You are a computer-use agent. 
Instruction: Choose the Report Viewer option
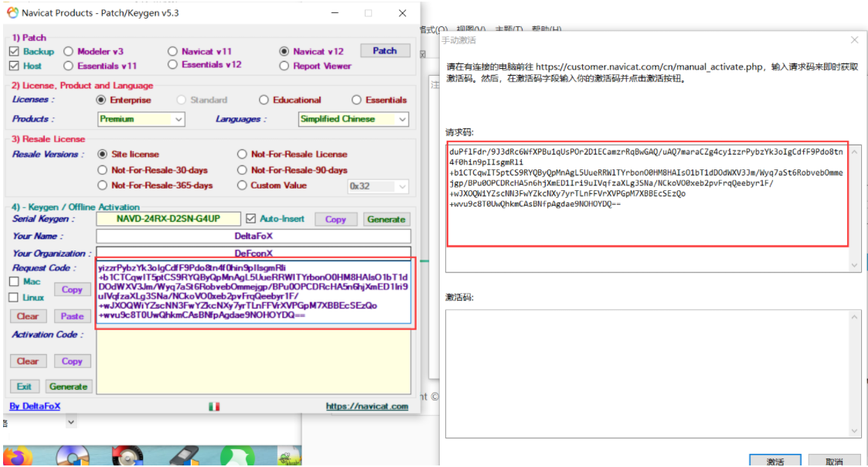284,66
